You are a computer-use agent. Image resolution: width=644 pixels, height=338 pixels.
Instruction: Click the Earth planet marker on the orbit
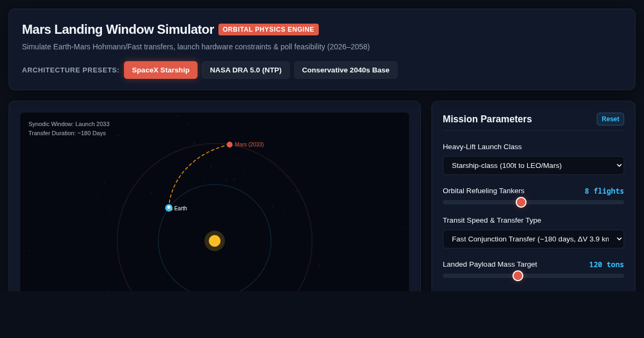169,208
